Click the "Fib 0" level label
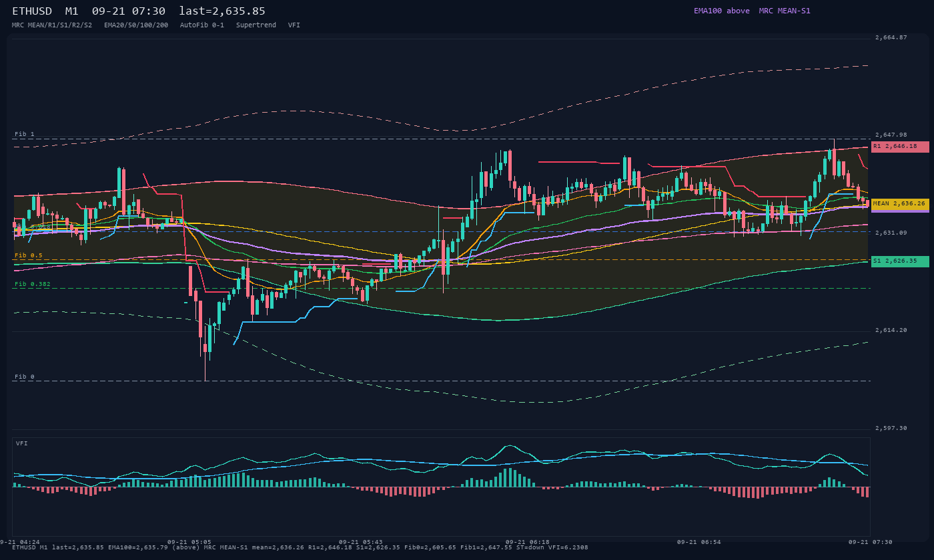This screenshot has width=934, height=560. (25, 377)
